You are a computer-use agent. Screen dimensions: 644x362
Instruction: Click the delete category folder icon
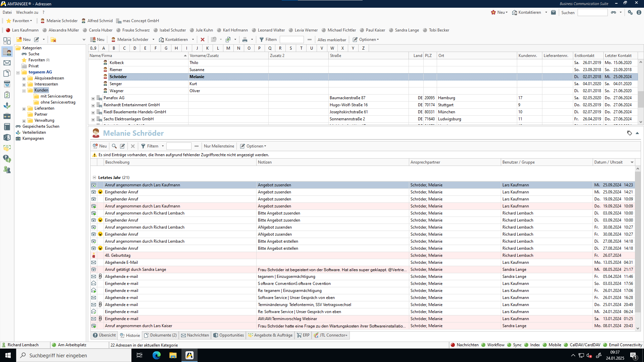pos(53,40)
